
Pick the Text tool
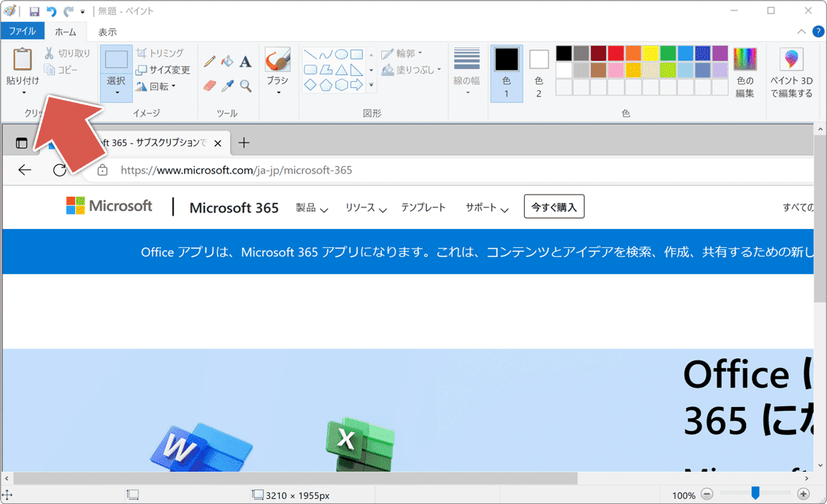tap(244, 62)
